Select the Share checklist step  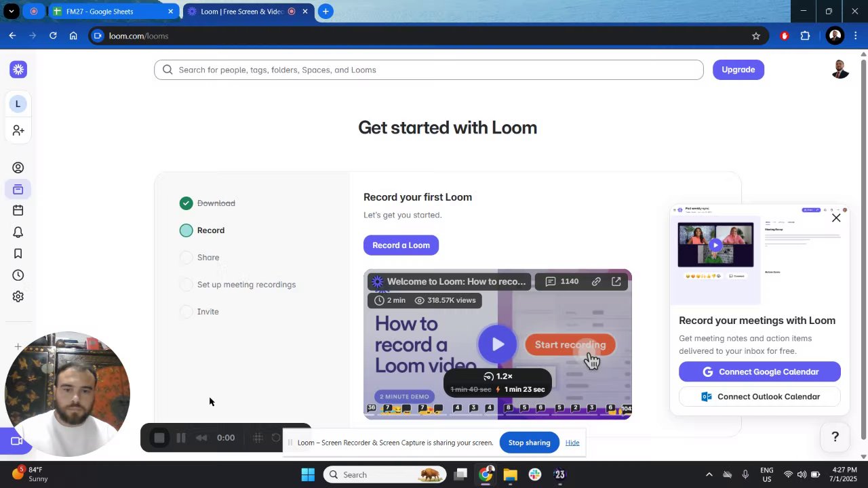[x=199, y=258]
